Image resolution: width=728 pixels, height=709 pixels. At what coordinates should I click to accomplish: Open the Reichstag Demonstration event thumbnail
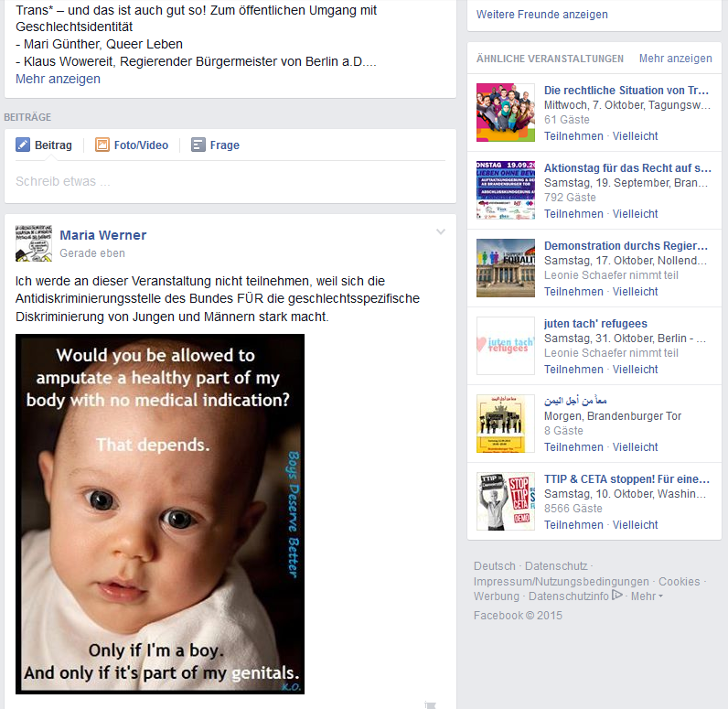click(x=506, y=268)
